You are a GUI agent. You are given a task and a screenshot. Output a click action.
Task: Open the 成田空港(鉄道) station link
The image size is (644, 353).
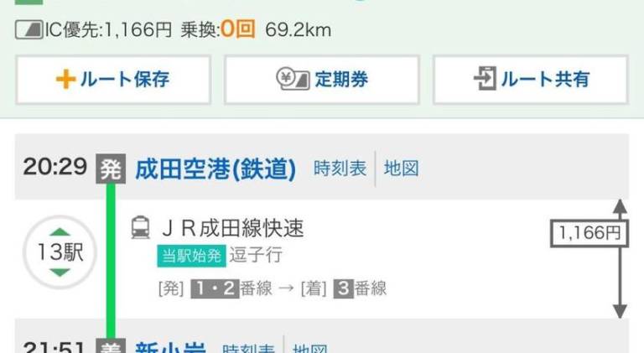coord(216,169)
